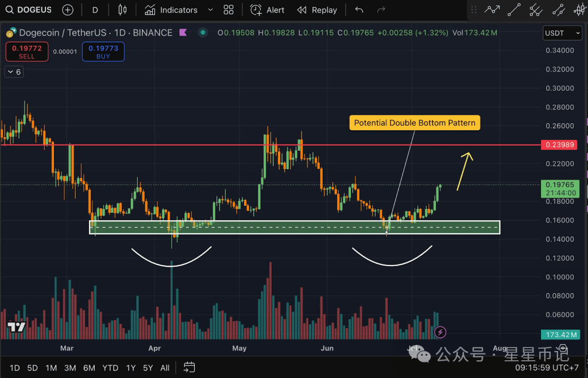This screenshot has width=588, height=378.
Task: Click the purple lightning bolt icon
Action: coord(440,332)
